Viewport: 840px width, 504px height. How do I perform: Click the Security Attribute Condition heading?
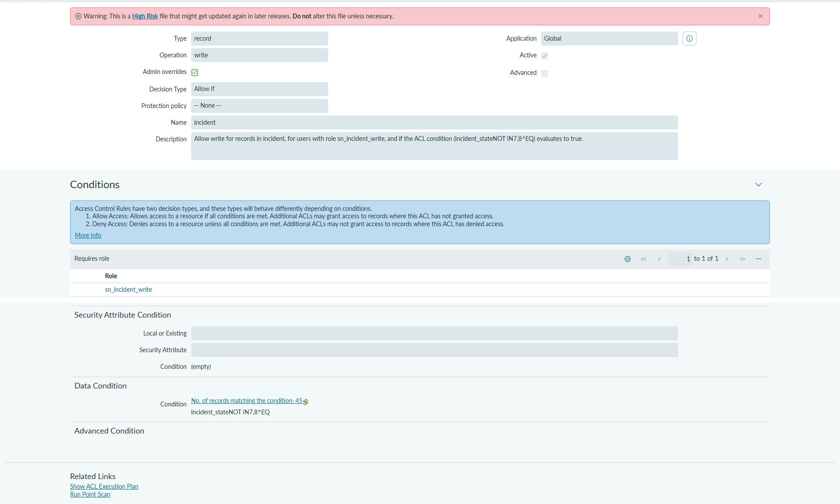tap(122, 315)
